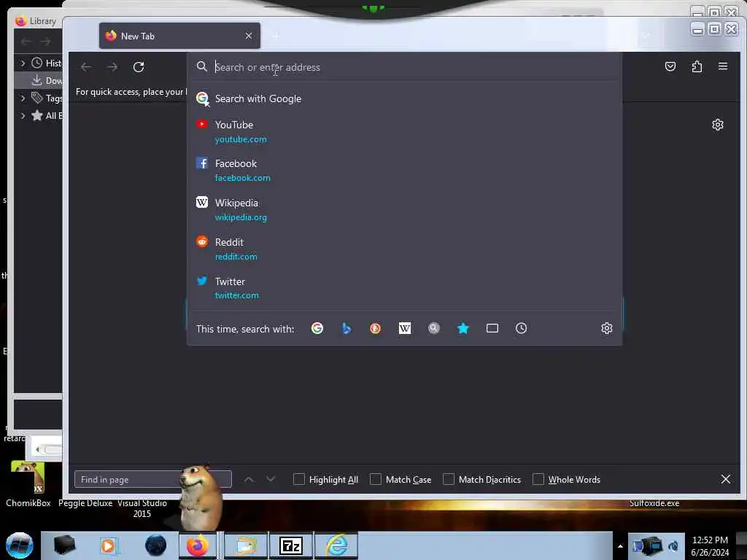This screenshot has width=747, height=560.
Task: Choose the Reddit suggestion
Action: coord(404,249)
